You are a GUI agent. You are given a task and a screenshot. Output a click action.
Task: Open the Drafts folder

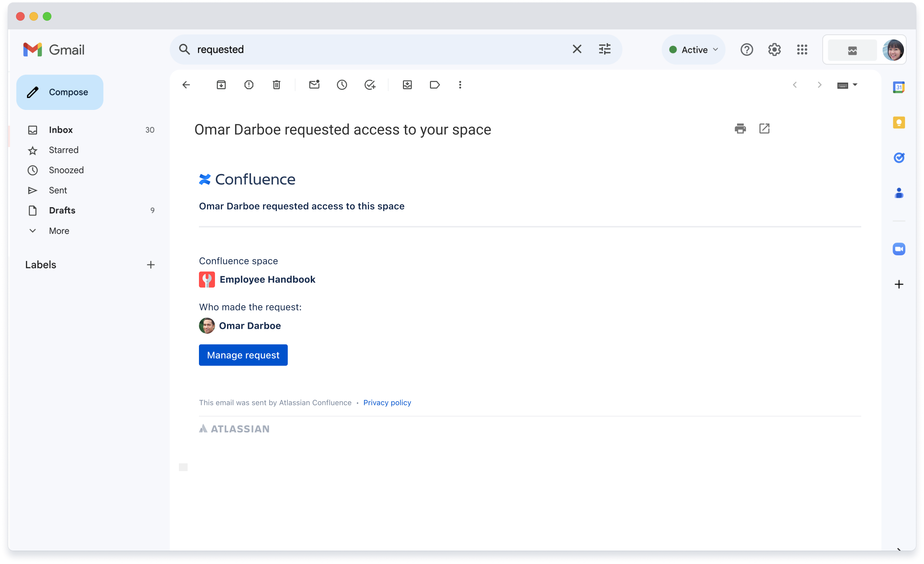coord(62,210)
